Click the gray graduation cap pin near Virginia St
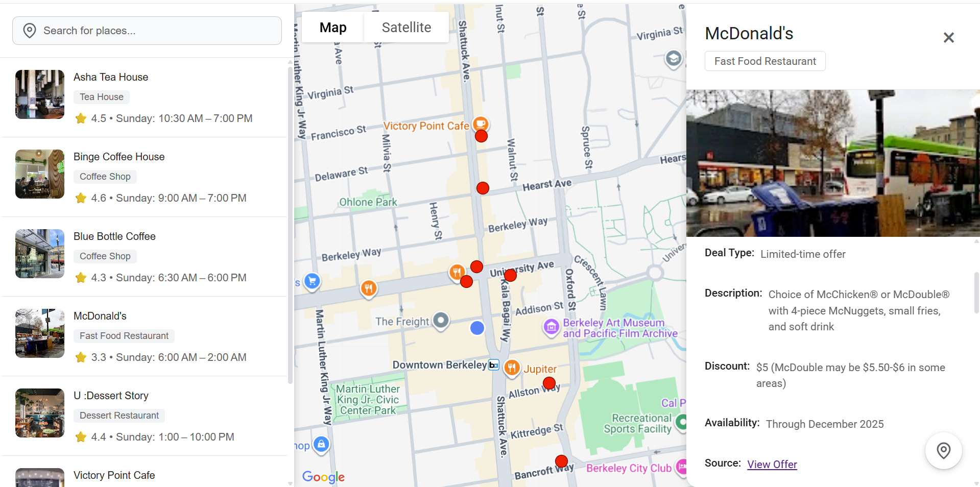 pyautogui.click(x=674, y=59)
